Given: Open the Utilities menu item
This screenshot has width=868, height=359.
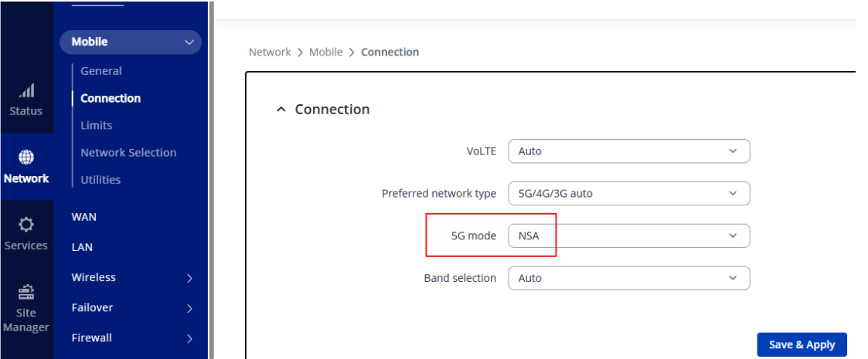Looking at the screenshot, I should point(100,180).
